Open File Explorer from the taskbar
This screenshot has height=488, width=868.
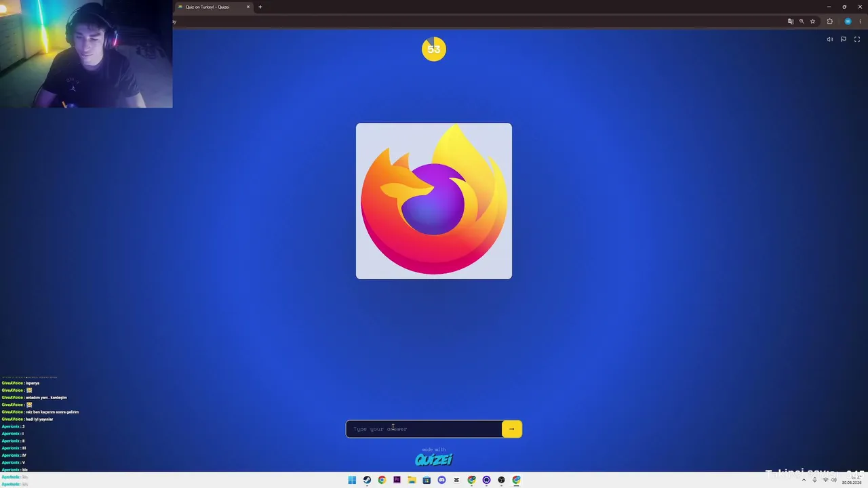pos(412,480)
